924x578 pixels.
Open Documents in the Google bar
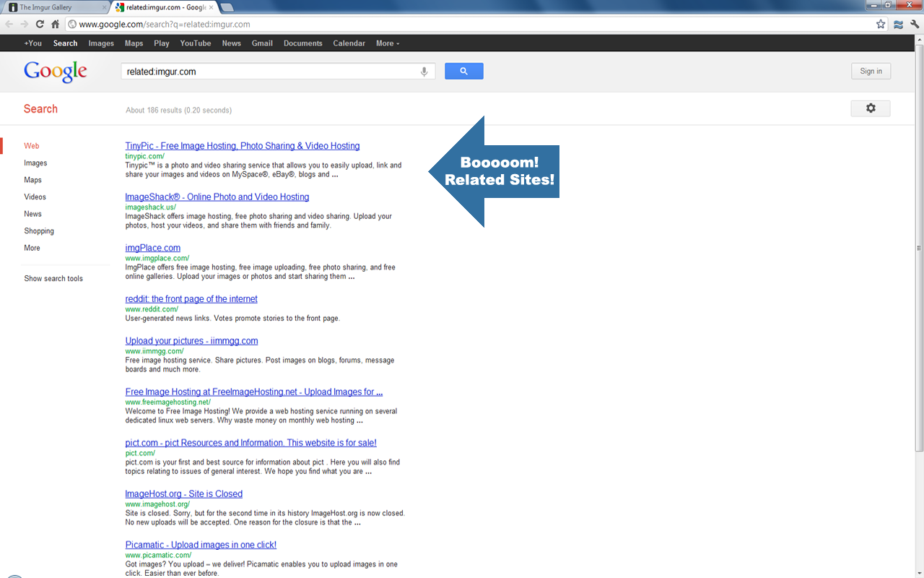pyautogui.click(x=303, y=43)
